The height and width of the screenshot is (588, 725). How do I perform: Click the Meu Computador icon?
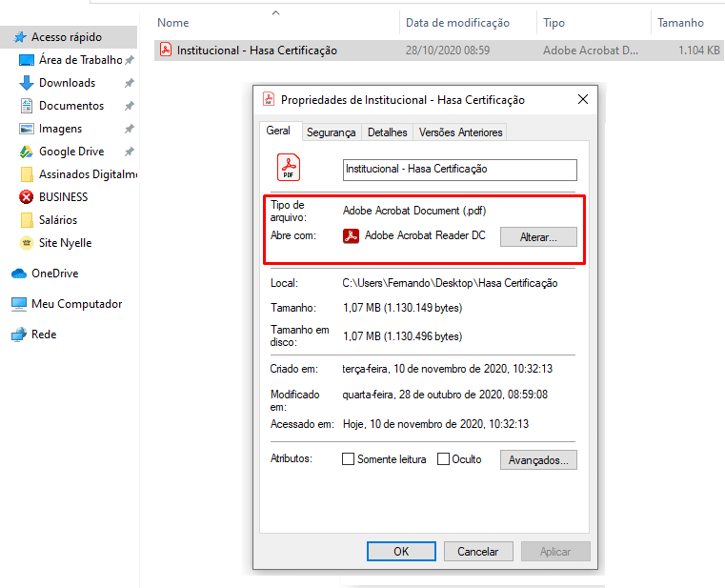tap(19, 304)
